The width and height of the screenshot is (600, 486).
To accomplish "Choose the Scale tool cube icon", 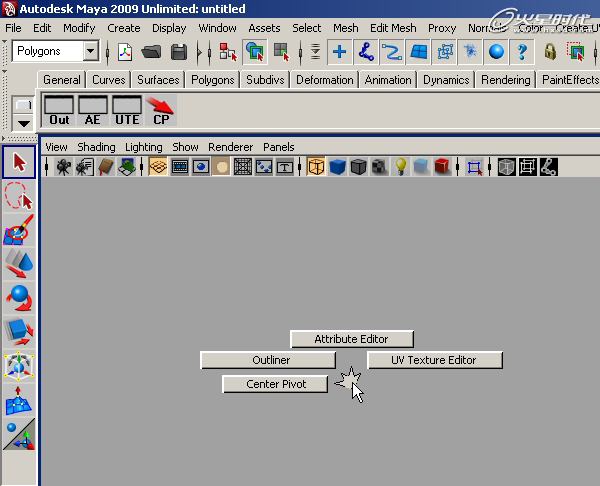I will coord(19,332).
